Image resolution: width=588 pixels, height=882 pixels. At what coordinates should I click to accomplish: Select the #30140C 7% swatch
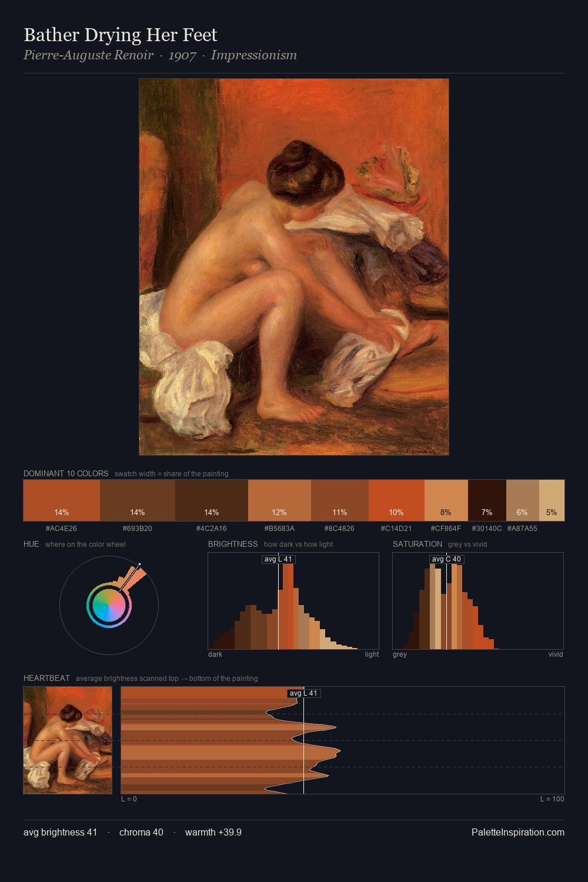487,500
